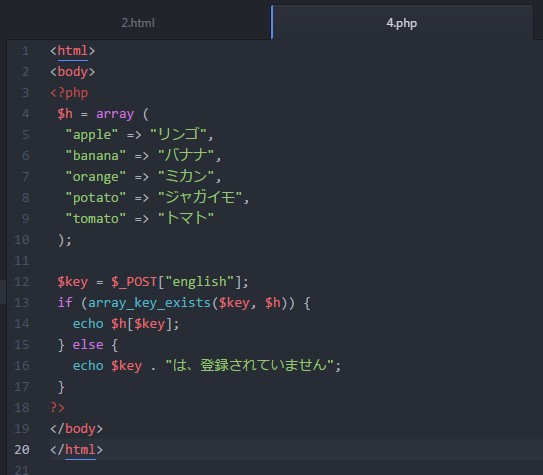543x475 pixels.
Task: Click line number 13 in the gutter
Action: [22, 303]
